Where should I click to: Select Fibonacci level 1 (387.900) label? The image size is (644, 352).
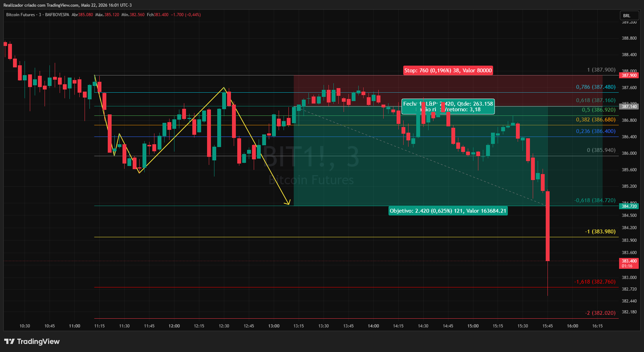click(601, 70)
